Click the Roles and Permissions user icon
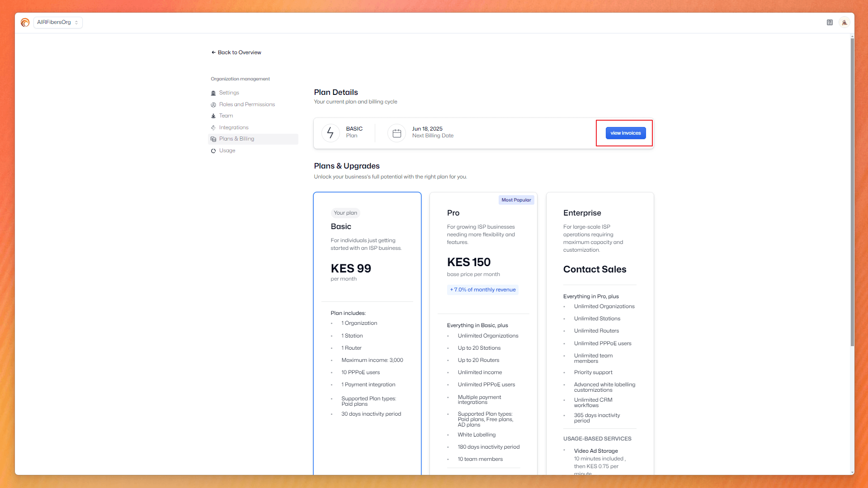Screen dimensions: 868x488 (x=213, y=104)
